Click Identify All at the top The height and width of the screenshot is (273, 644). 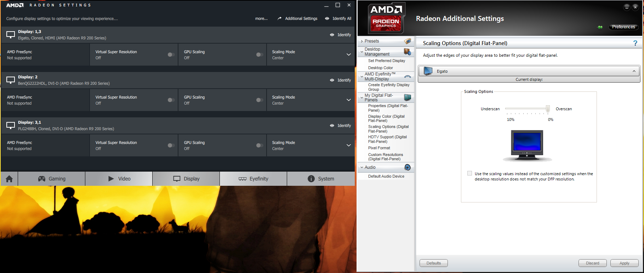tap(338, 18)
